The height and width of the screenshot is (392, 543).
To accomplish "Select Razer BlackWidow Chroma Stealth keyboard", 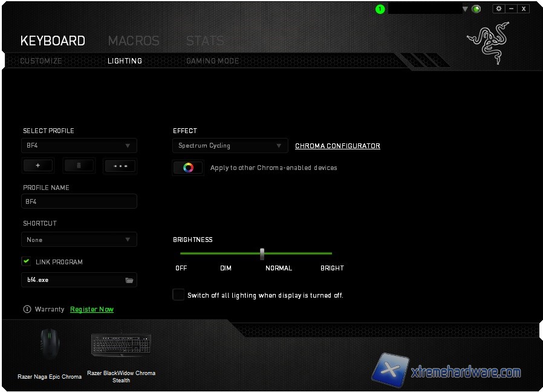I will pos(121,346).
